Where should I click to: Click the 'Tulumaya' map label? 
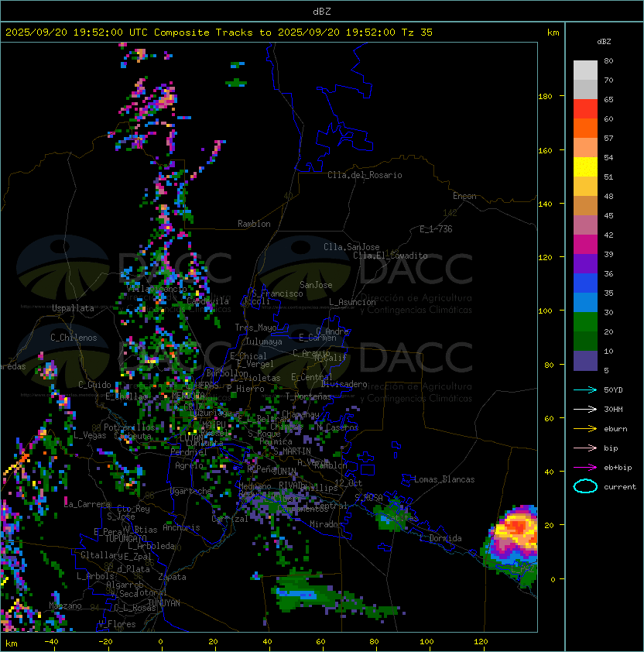coord(264,341)
